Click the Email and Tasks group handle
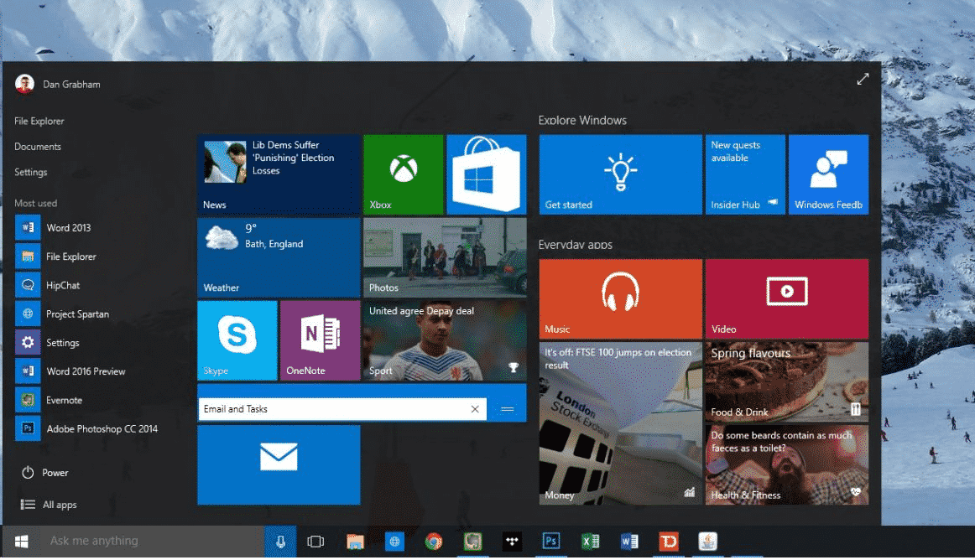Viewport: 975px width, 560px height. [x=507, y=409]
